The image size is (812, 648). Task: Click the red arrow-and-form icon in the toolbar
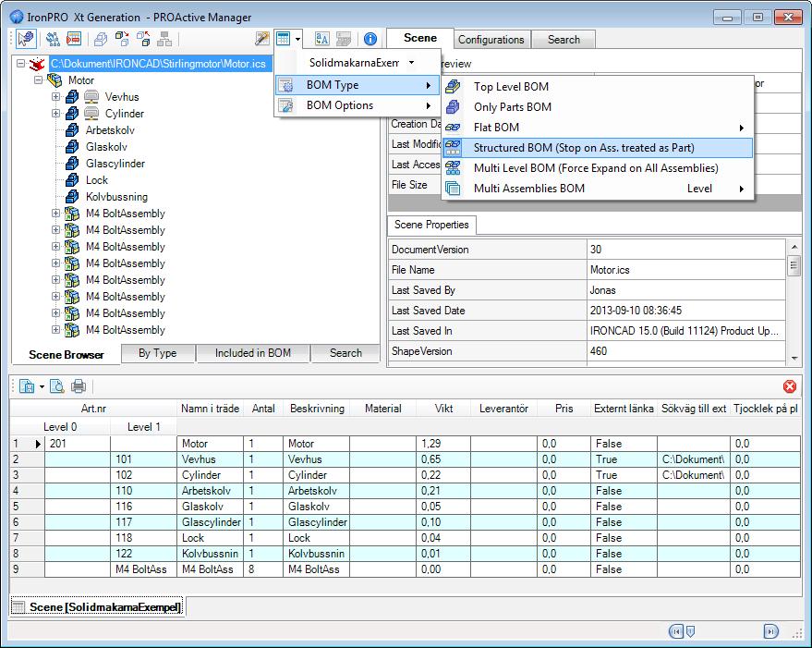(74, 38)
